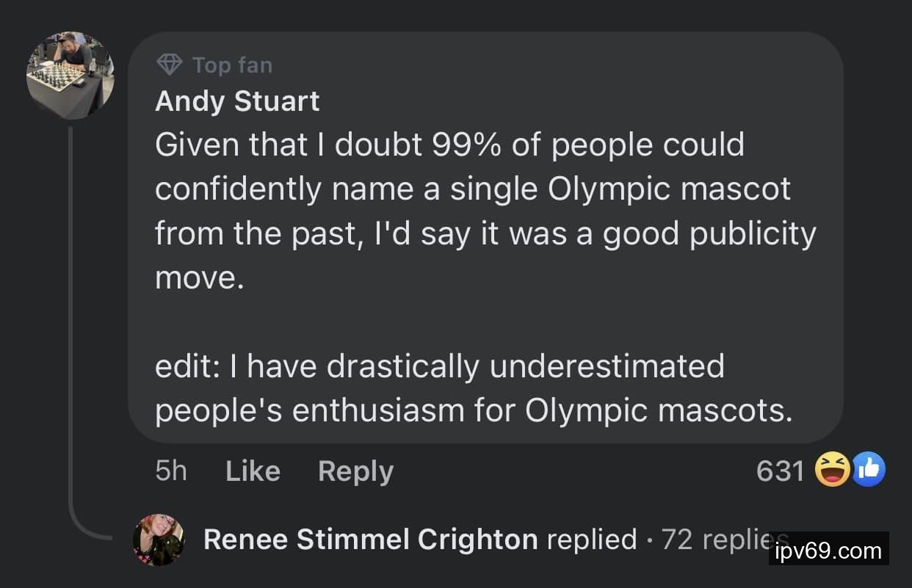
Task: Open Renee Stimmel Crighton's name link
Action: click(x=370, y=540)
